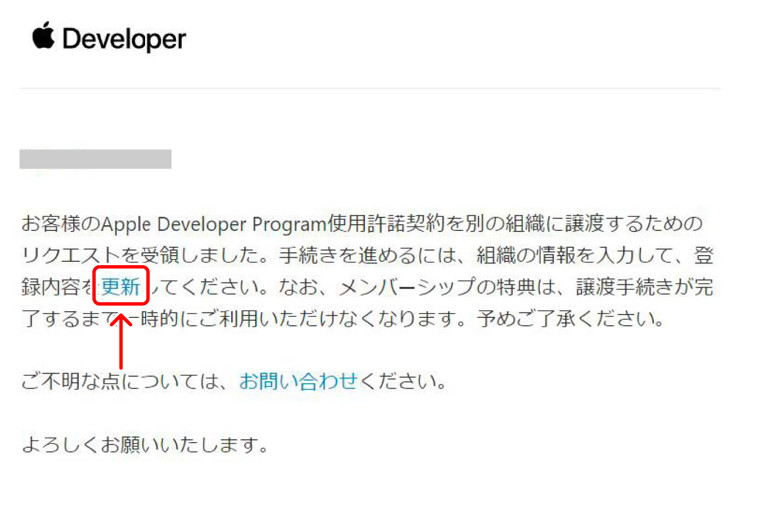Click the word リクエスト in the paragraph

tap(71, 256)
